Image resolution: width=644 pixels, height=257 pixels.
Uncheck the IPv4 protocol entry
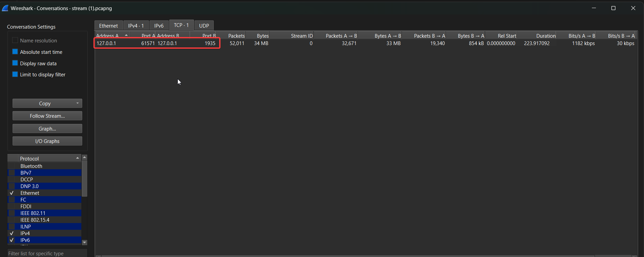tap(12, 233)
